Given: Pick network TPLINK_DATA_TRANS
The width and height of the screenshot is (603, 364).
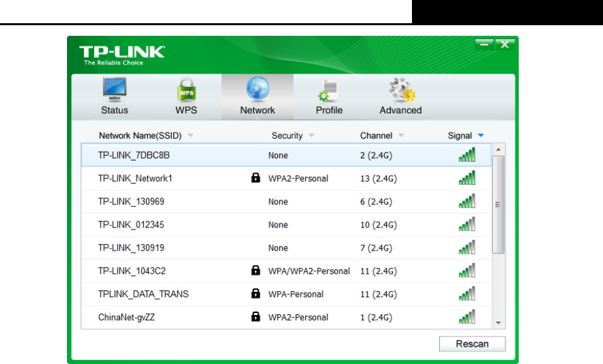Looking at the screenshot, I should [286, 294].
